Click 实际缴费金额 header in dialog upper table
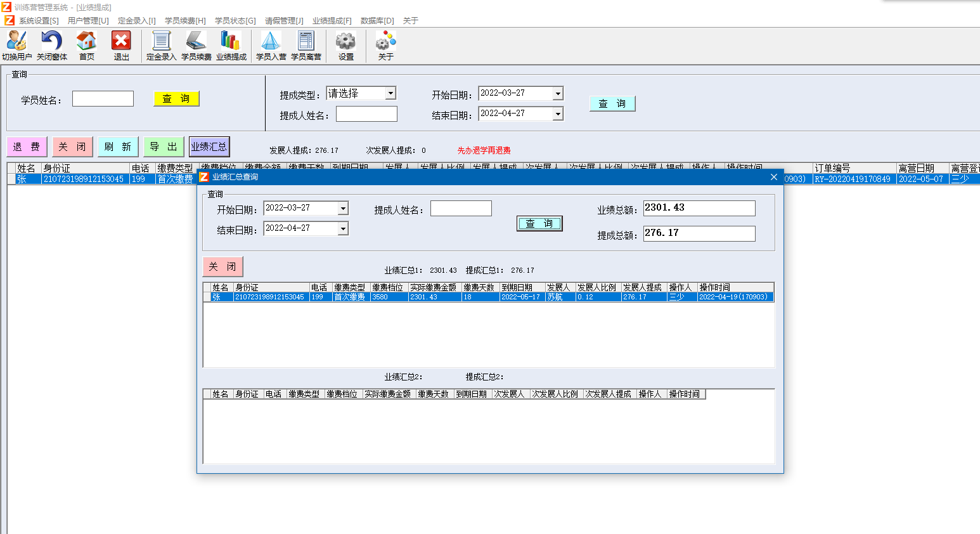980x534 pixels. coord(435,287)
